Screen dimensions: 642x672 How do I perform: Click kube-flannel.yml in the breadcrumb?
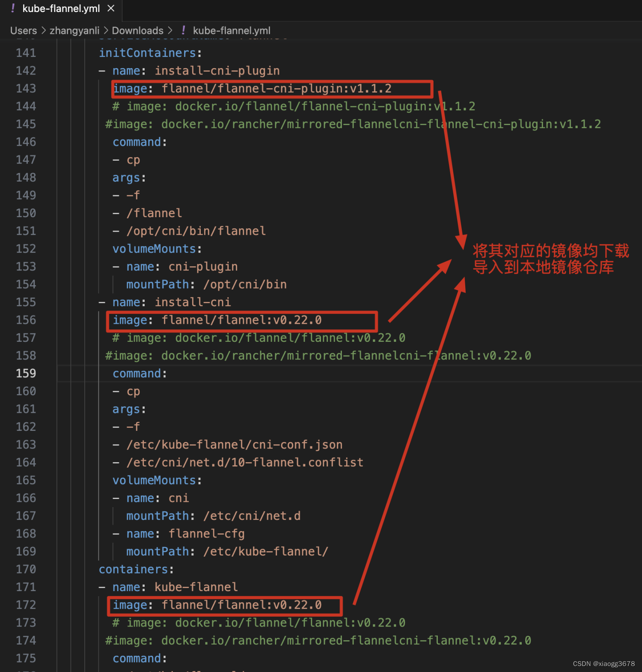(232, 31)
